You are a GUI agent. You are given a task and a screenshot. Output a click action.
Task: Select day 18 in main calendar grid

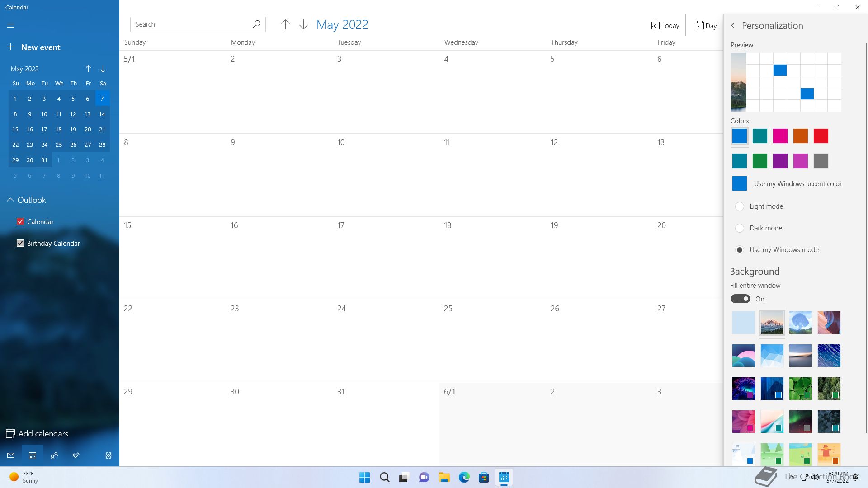pos(492,258)
